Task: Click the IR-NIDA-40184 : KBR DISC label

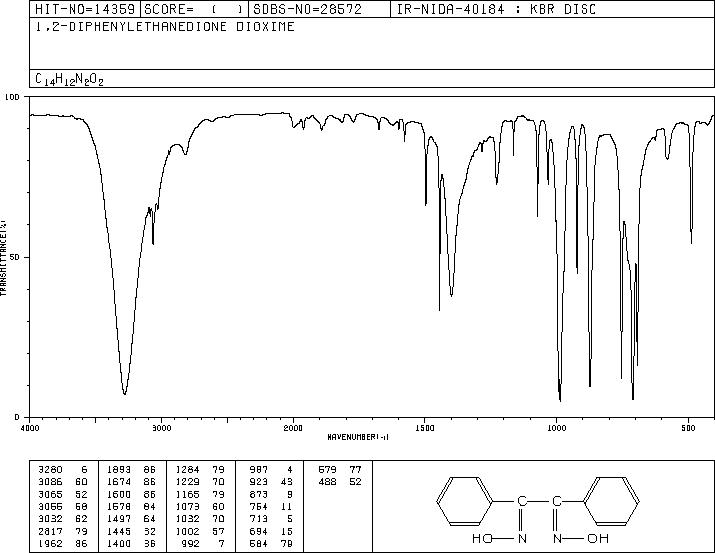Action: [x=496, y=9]
